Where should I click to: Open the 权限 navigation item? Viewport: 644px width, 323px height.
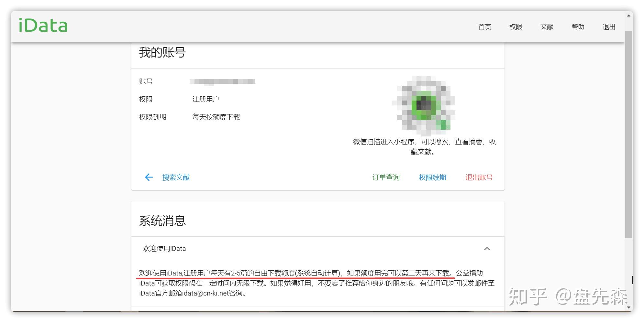516,27
